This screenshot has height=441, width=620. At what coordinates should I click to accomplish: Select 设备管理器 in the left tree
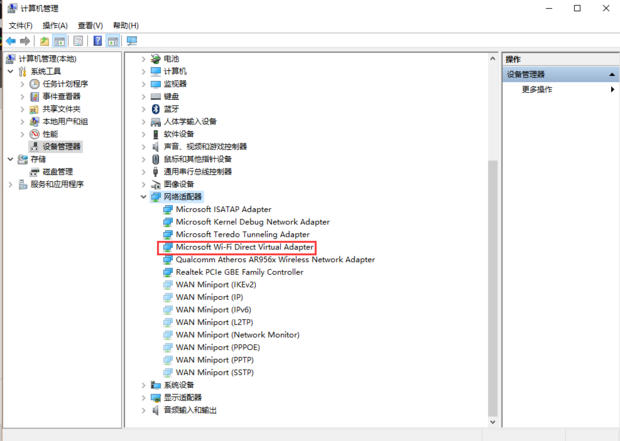(61, 147)
